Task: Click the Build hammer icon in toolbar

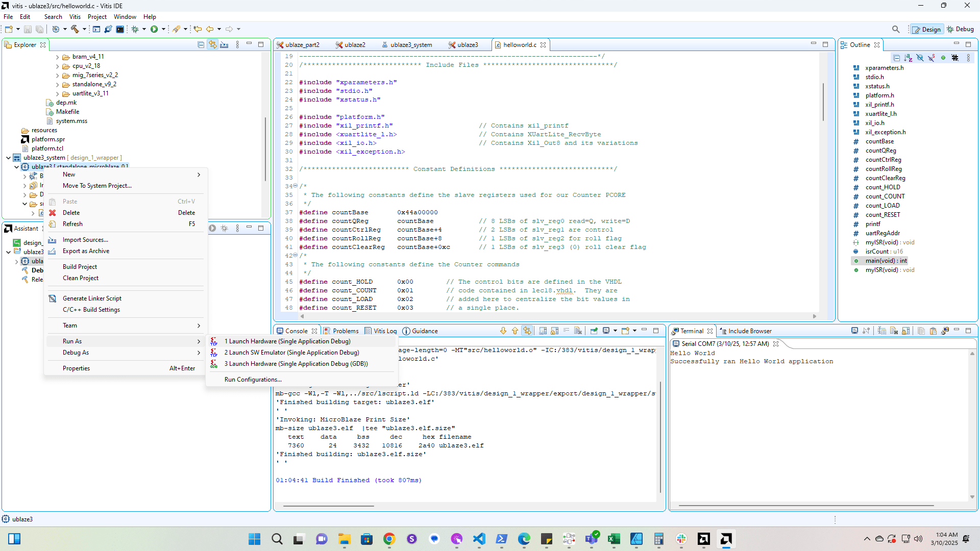Action: (75, 29)
